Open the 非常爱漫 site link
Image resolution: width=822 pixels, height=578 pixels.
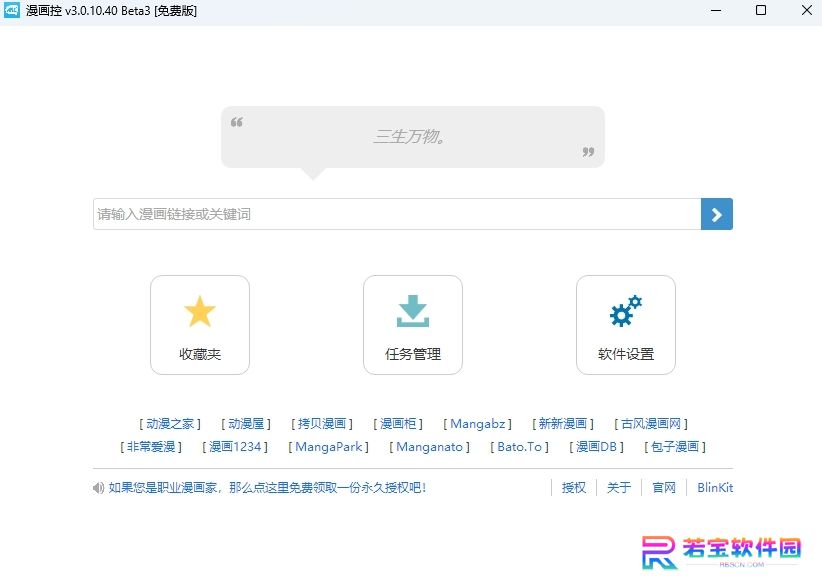151,446
